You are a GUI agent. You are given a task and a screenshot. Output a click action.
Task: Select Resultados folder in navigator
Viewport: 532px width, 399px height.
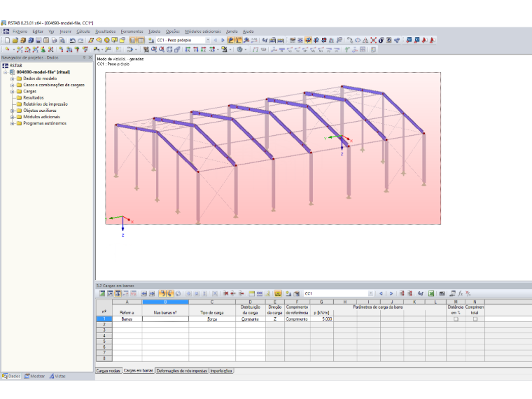tap(34, 98)
